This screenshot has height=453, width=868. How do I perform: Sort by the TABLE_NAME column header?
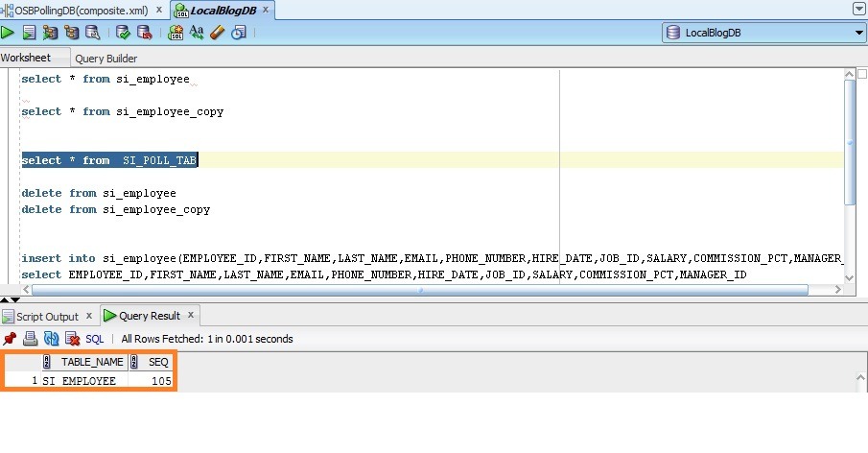click(x=91, y=362)
